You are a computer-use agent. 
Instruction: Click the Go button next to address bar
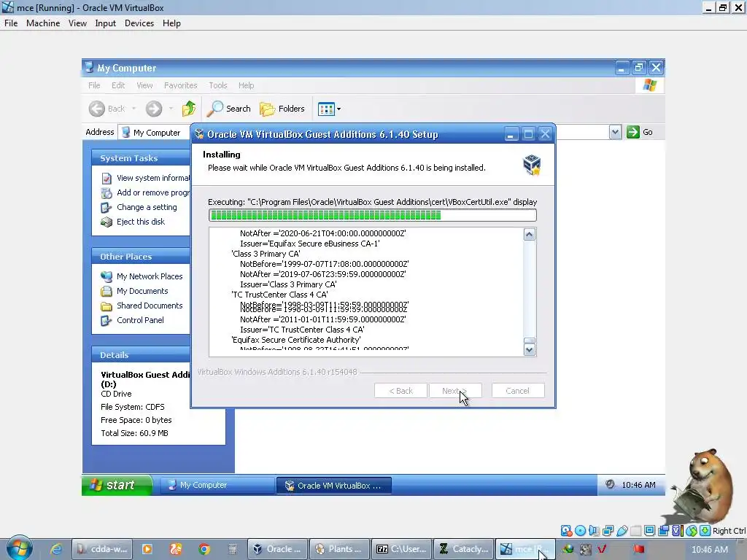point(640,132)
